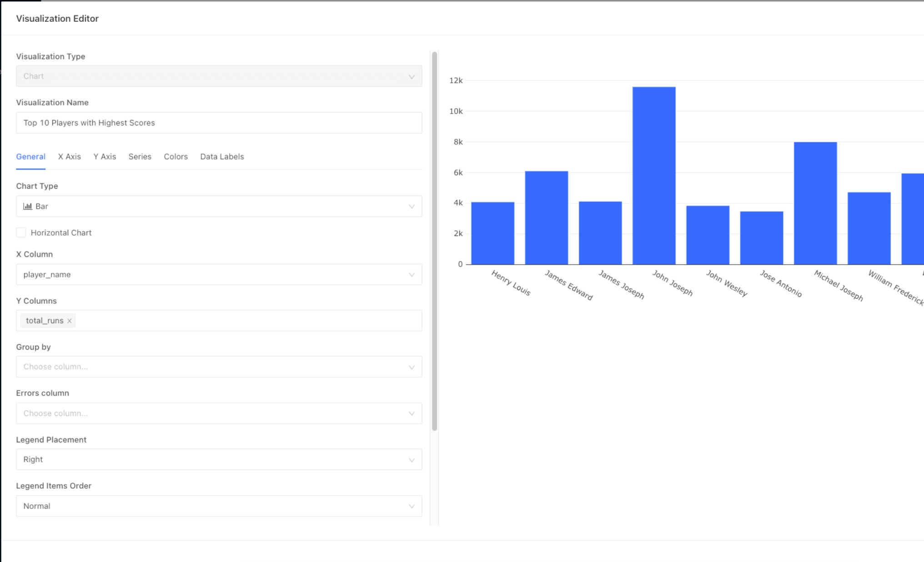The width and height of the screenshot is (924, 562).
Task: Toggle the Horizontal Chart checkbox
Action: 20,232
